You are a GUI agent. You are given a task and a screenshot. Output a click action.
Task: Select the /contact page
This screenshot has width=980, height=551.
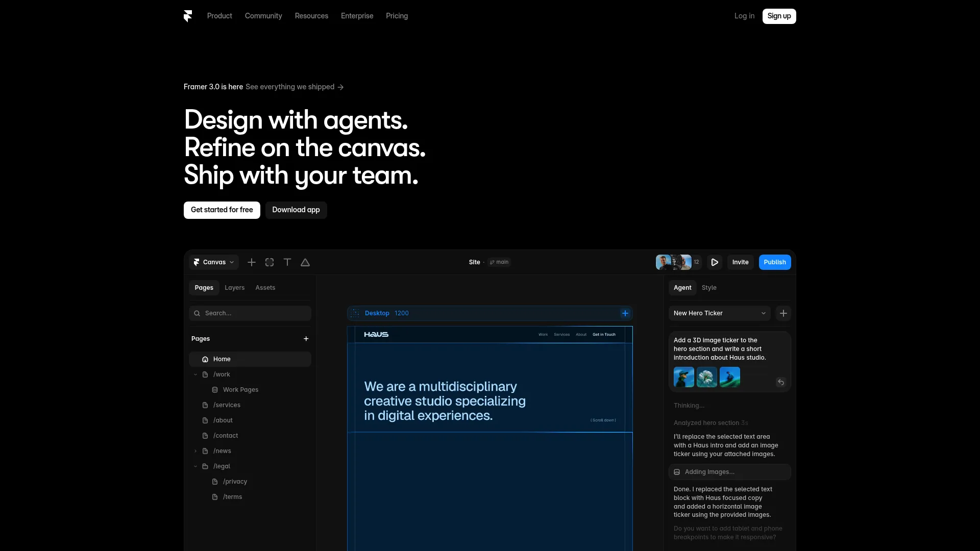coord(226,436)
